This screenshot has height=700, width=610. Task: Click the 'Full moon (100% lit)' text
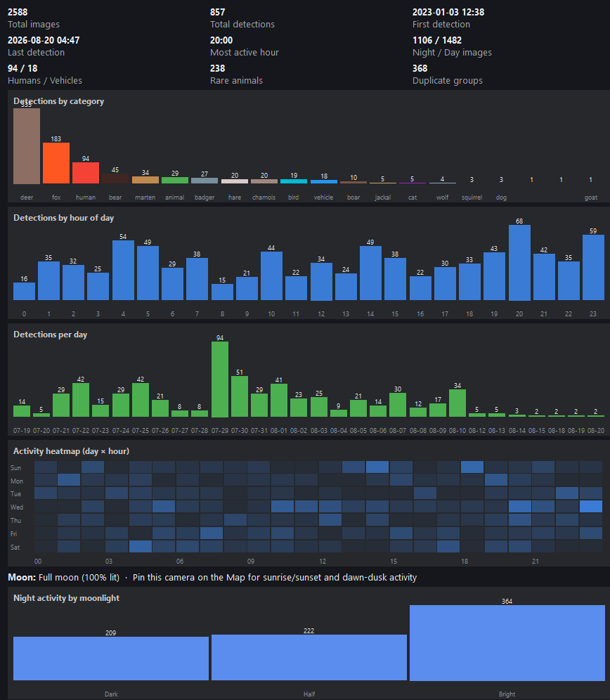79,577
